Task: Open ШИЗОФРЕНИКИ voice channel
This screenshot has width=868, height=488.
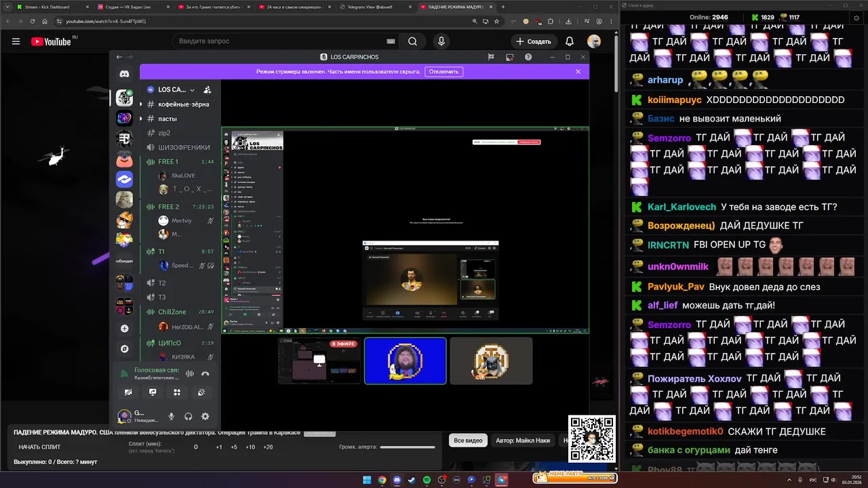Action: (179, 147)
